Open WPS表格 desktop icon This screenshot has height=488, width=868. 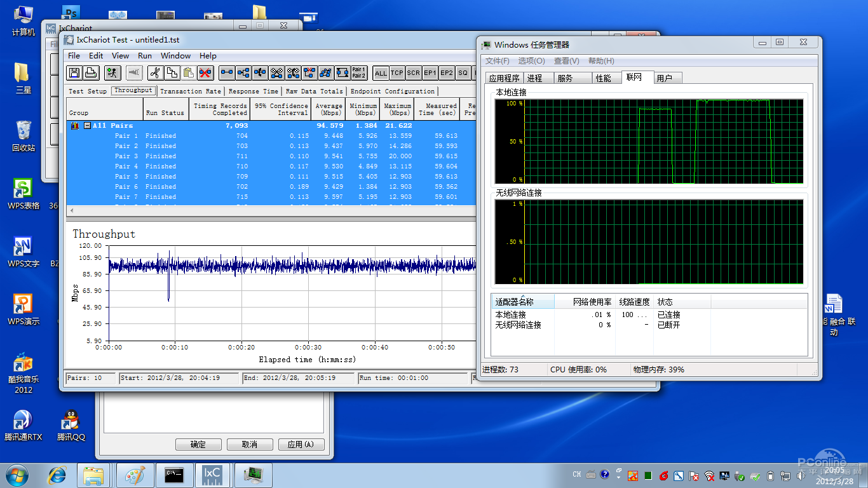click(24, 194)
